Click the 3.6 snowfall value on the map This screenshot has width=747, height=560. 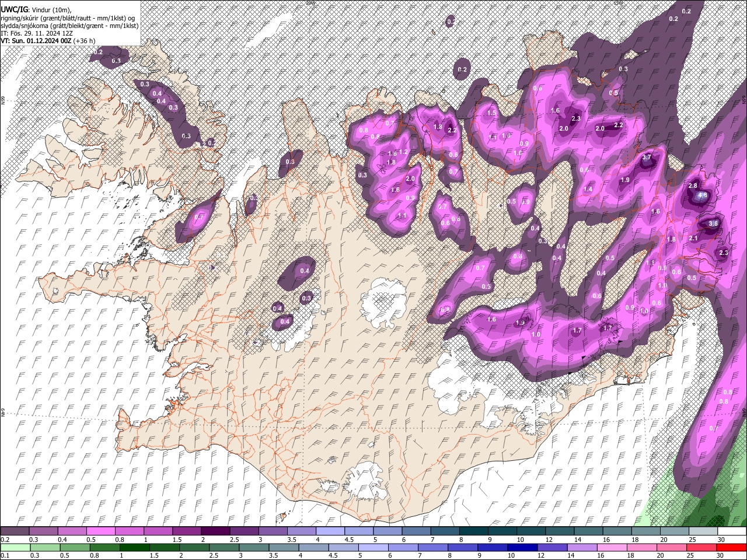pyautogui.click(x=713, y=223)
